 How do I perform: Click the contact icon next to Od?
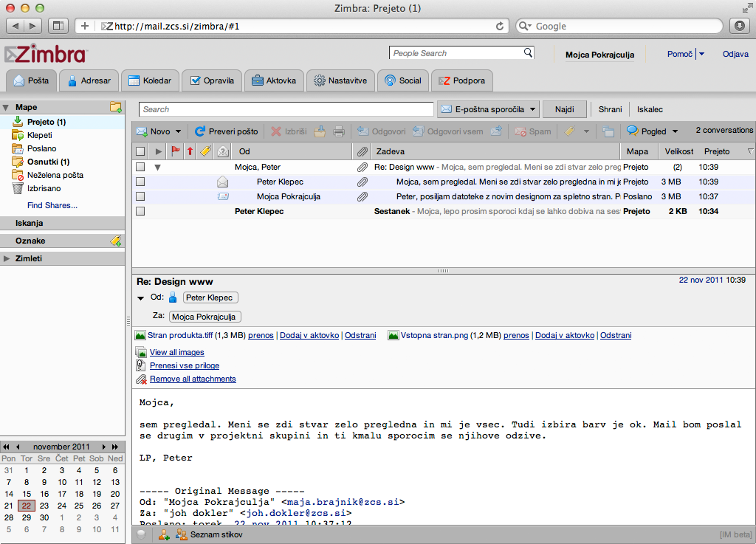pos(173,297)
